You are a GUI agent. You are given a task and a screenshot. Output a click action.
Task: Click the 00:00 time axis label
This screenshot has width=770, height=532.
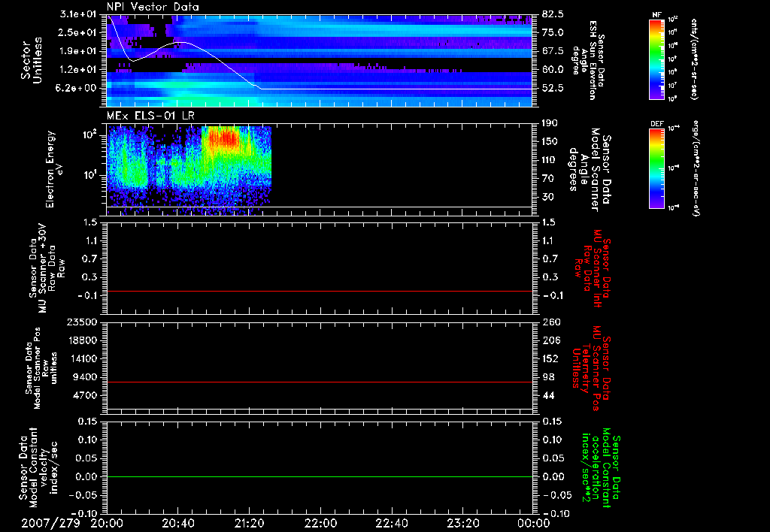(x=533, y=523)
